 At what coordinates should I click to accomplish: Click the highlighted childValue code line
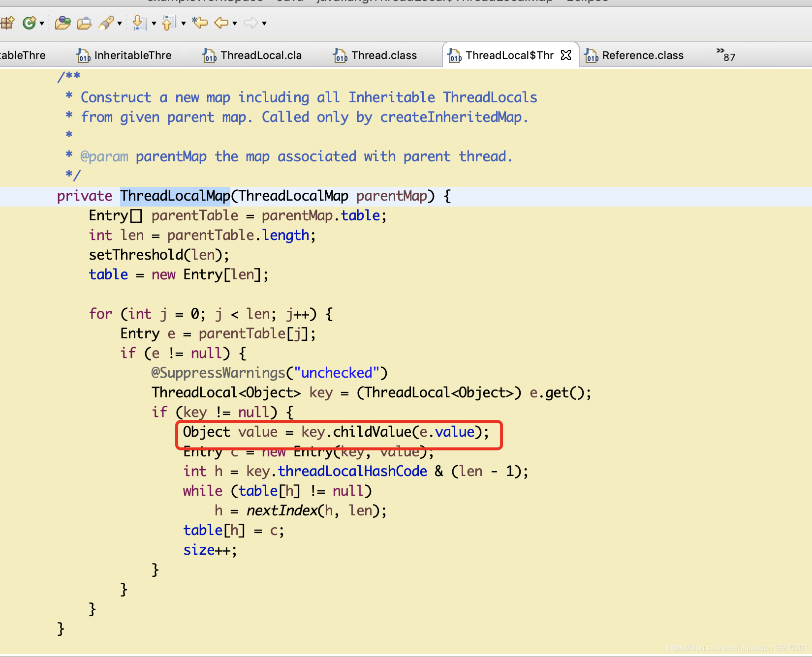[x=336, y=432]
